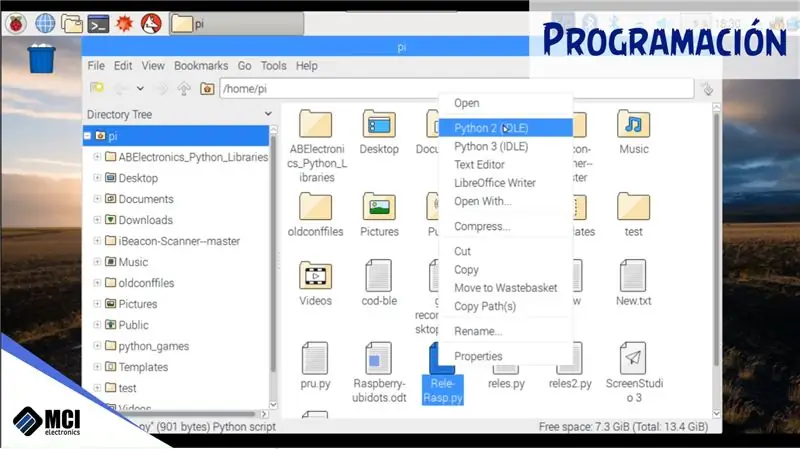Open Mathematica red star icon
Screen dimensions: 800x449
click(124, 23)
